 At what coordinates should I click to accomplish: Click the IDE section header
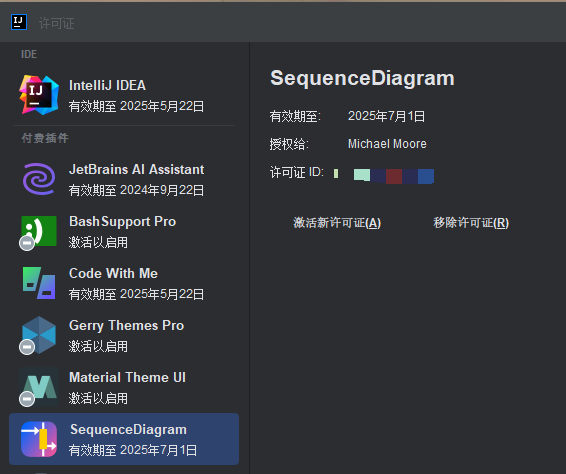(x=29, y=54)
